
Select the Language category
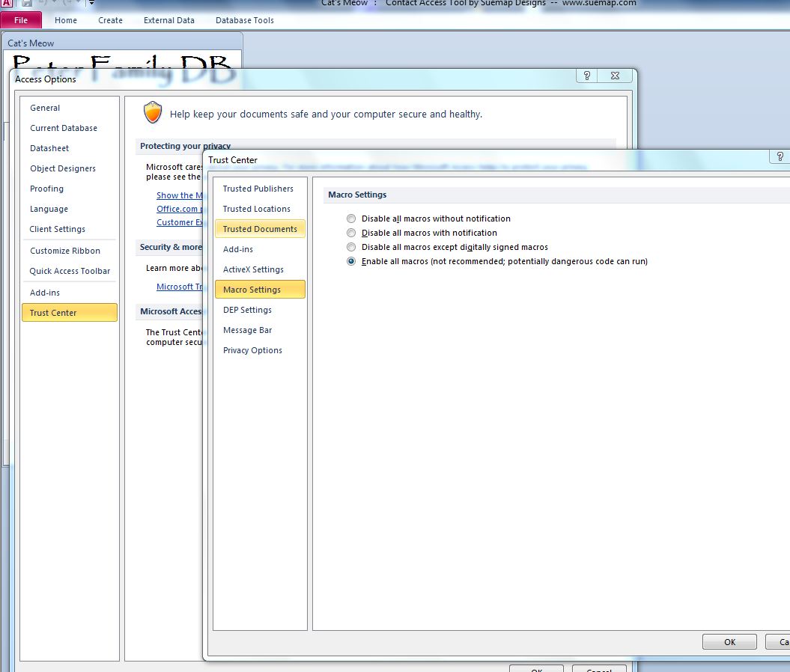70,208
